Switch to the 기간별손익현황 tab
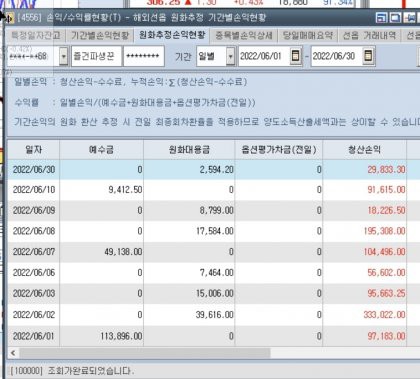 (x=100, y=35)
